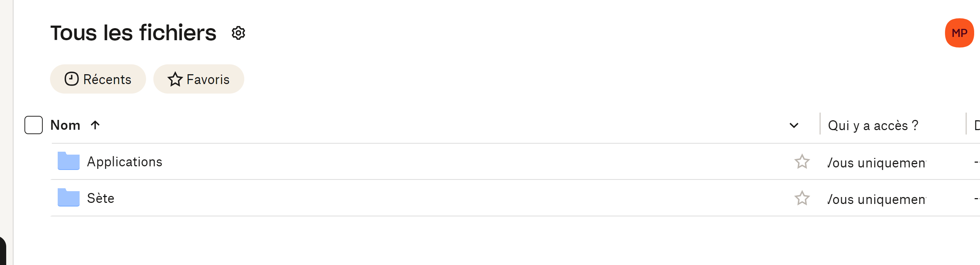Viewport: 980px width, 265px height.
Task: Click 'Vous uniquement' in the Applications row
Action: click(877, 163)
